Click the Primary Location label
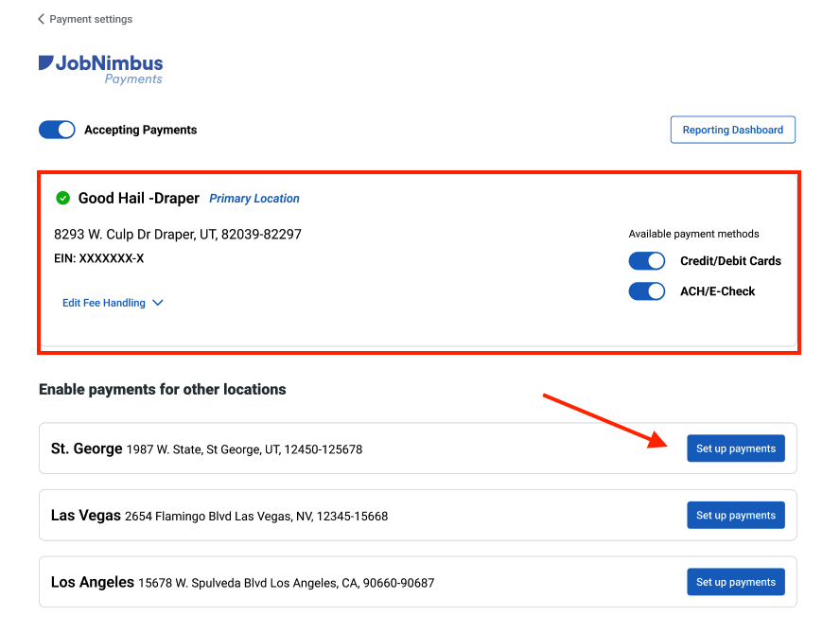840x633 pixels. pyautogui.click(x=254, y=198)
